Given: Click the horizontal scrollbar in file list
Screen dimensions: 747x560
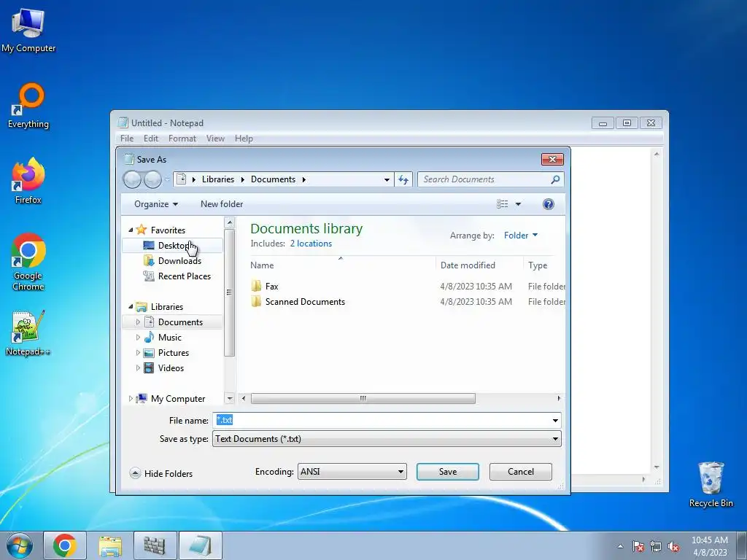Looking at the screenshot, I should pos(363,398).
